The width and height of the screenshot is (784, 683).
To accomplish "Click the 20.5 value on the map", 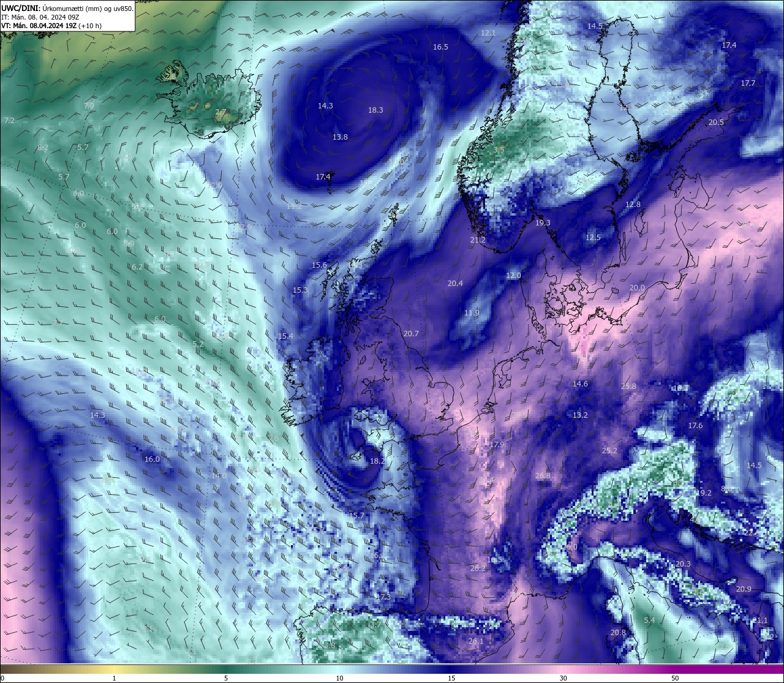I will (716, 123).
